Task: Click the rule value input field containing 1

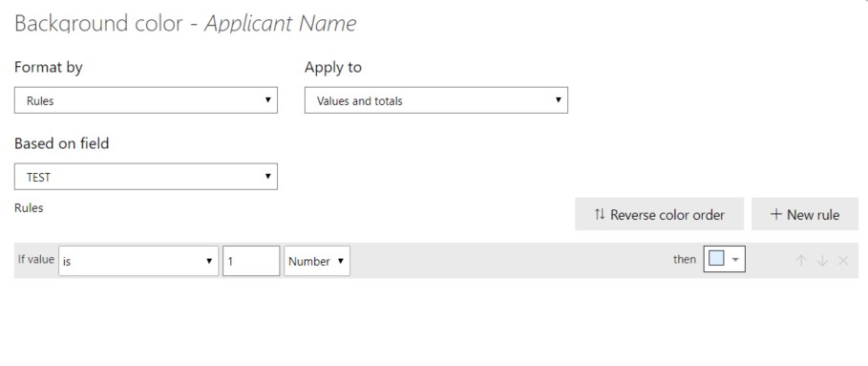Action: (x=251, y=261)
